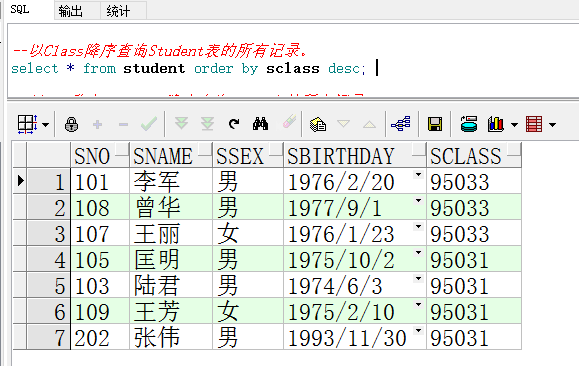Click the SNO cell '109'
This screenshot has height=366, width=579.
pyautogui.click(x=100, y=311)
